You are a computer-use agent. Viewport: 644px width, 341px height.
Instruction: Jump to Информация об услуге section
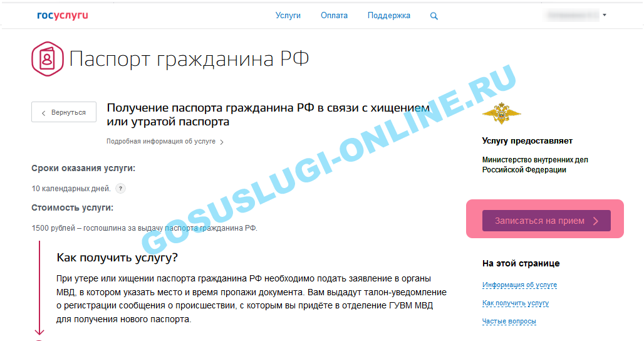[x=519, y=285]
